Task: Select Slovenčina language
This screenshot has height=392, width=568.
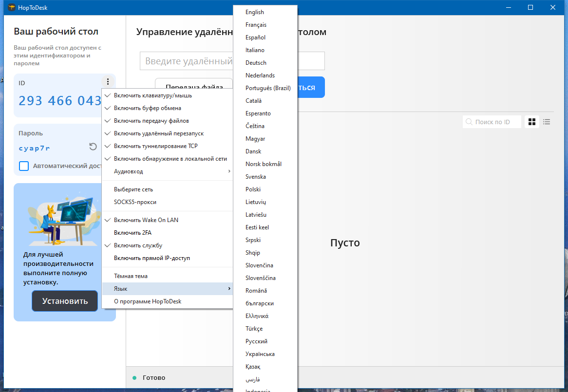Action: click(x=265, y=266)
